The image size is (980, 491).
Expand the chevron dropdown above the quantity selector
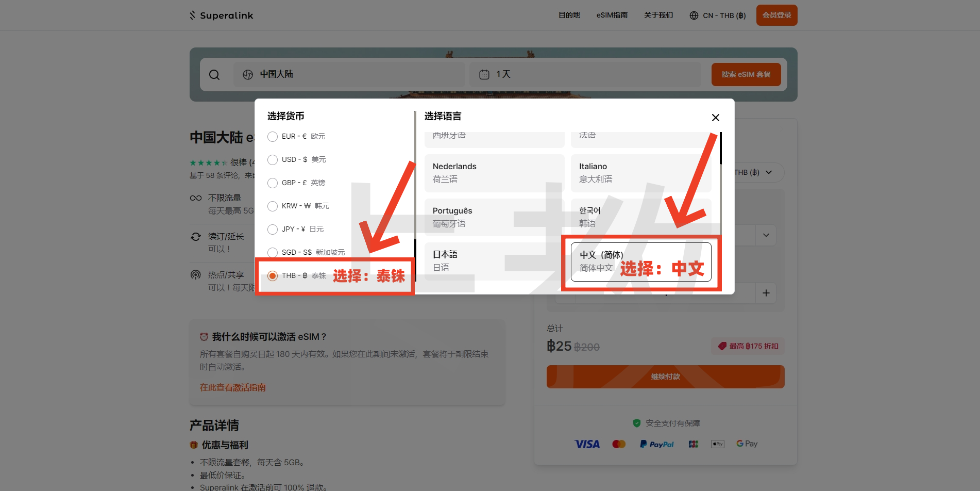coord(766,235)
